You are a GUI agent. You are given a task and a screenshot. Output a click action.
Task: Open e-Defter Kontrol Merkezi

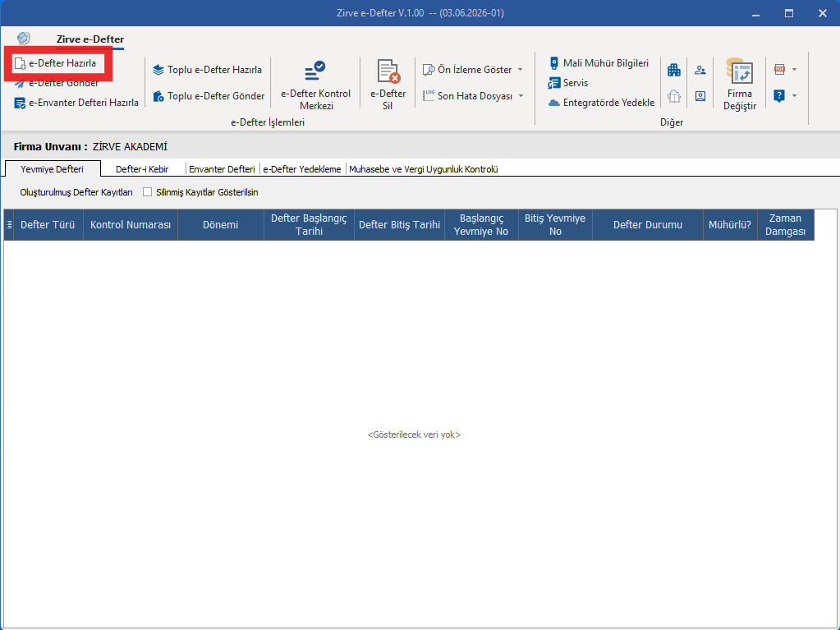(x=316, y=85)
